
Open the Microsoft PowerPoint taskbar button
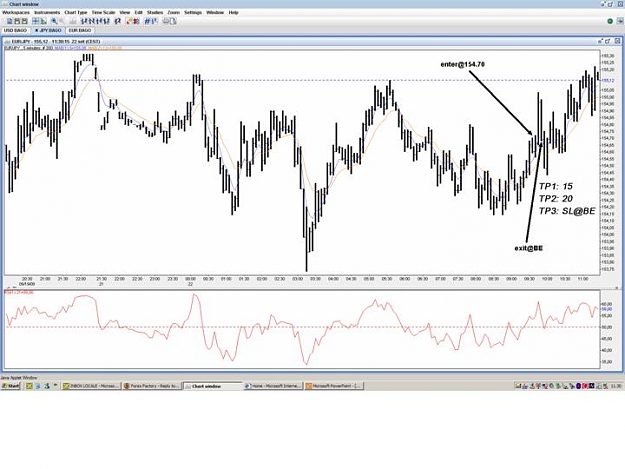(334, 386)
